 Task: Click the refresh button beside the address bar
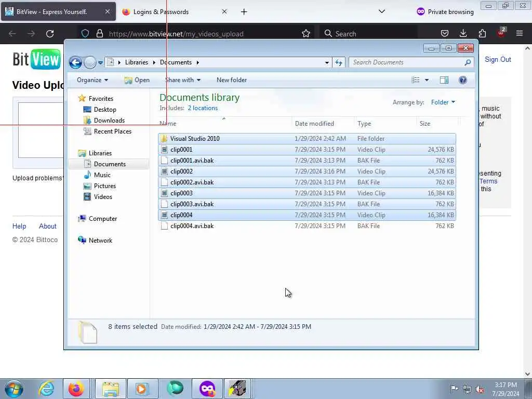(339, 62)
